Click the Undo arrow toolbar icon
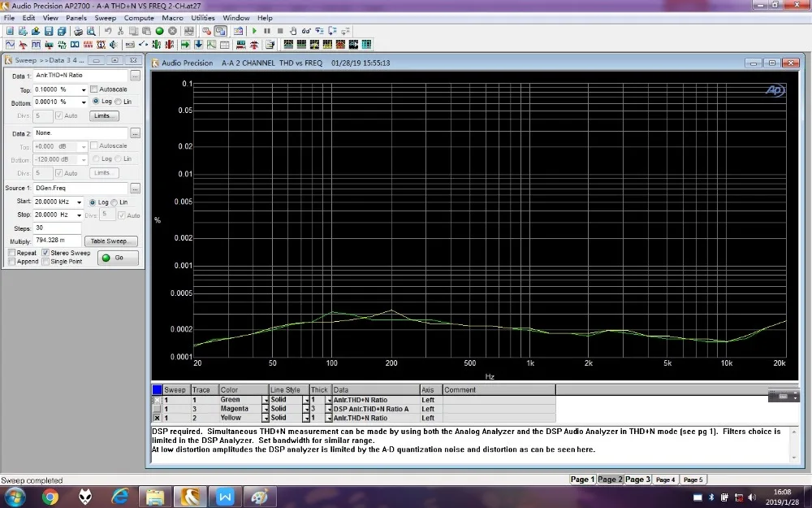 [x=108, y=31]
